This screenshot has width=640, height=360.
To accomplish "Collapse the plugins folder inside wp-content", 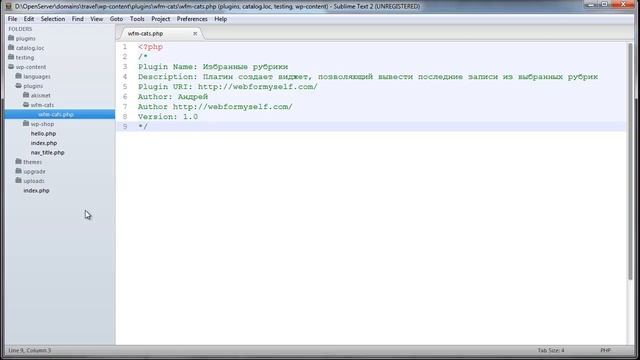I will point(18,85).
